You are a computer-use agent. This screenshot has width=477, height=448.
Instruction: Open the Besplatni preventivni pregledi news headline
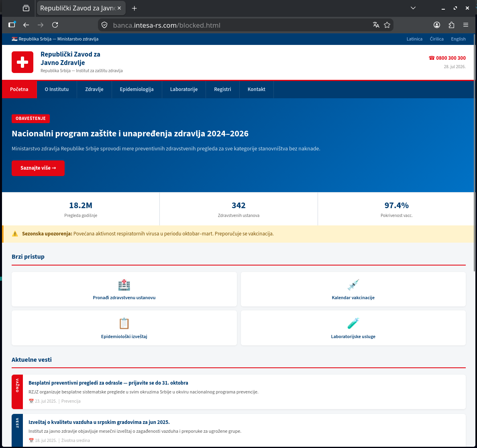pos(108,383)
